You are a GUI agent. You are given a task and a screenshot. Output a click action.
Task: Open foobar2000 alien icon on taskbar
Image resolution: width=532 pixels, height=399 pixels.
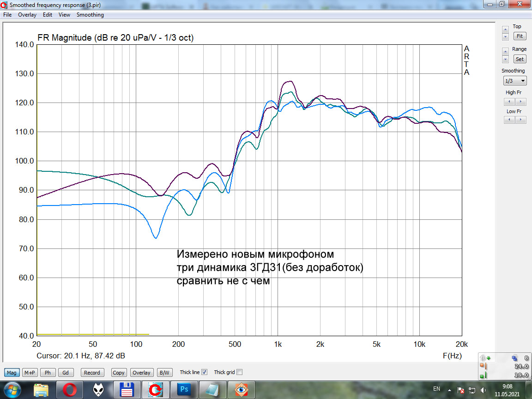click(98, 390)
